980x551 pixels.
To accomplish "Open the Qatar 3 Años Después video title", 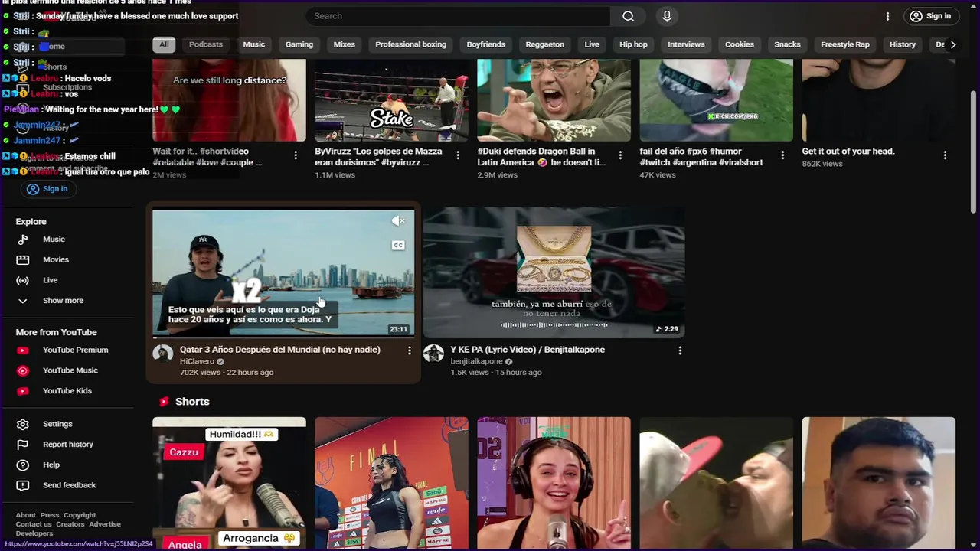I will coord(280,350).
